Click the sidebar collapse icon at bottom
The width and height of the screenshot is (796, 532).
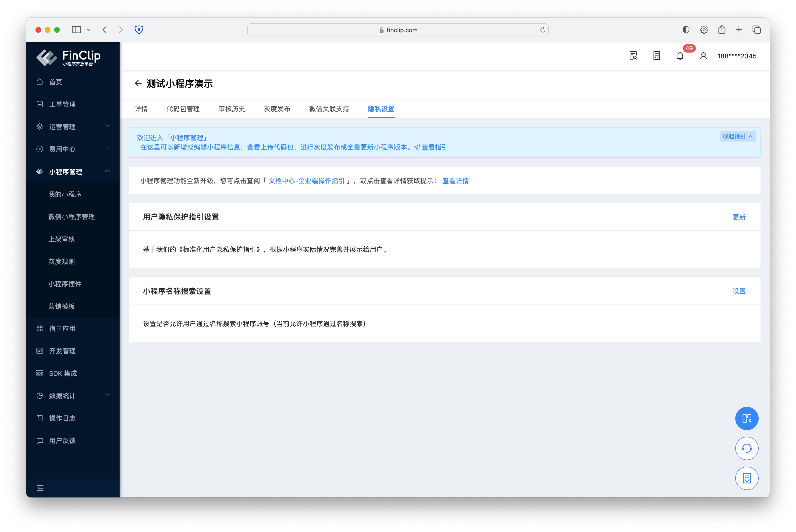[40, 488]
